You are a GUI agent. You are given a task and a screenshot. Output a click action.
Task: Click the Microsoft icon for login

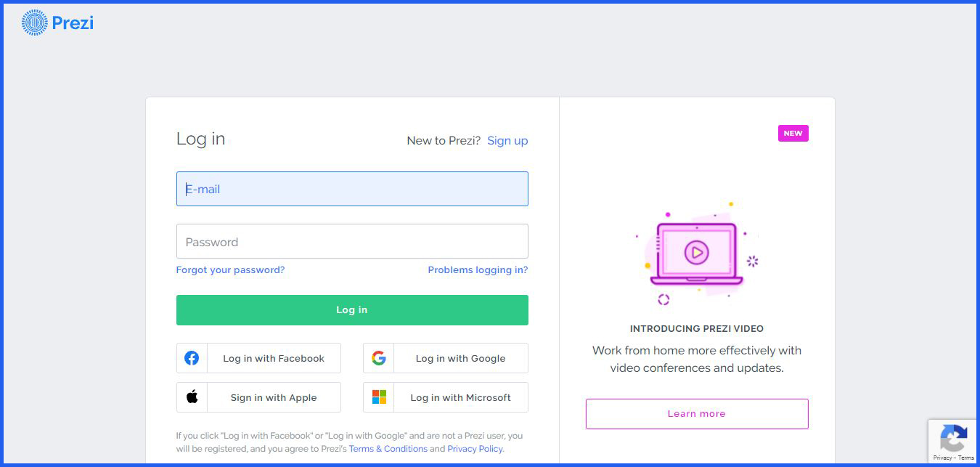click(378, 397)
